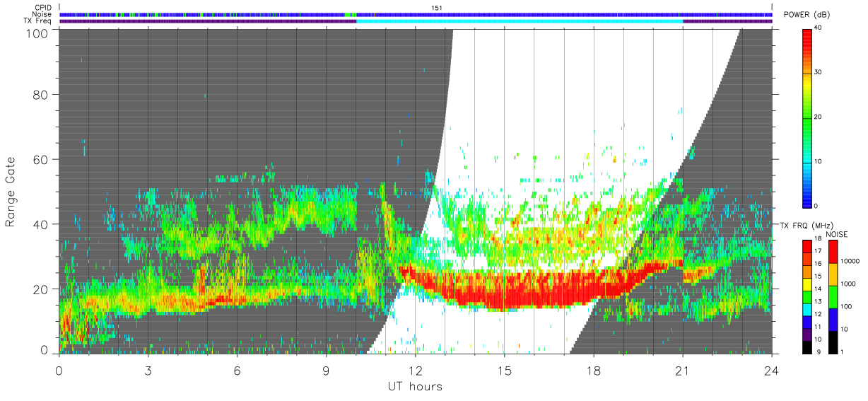Click the blue Noise status bar
The width and height of the screenshot is (868, 401).
416,14
